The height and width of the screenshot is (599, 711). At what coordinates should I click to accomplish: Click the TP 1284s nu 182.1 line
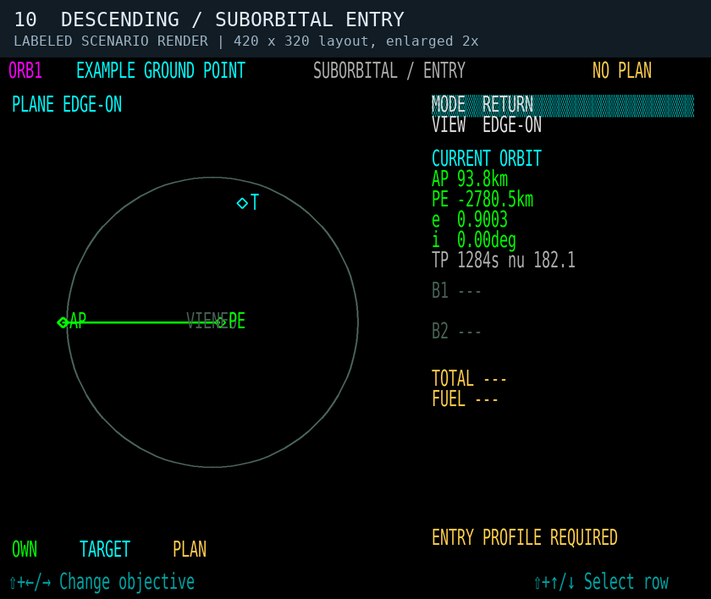click(503, 260)
